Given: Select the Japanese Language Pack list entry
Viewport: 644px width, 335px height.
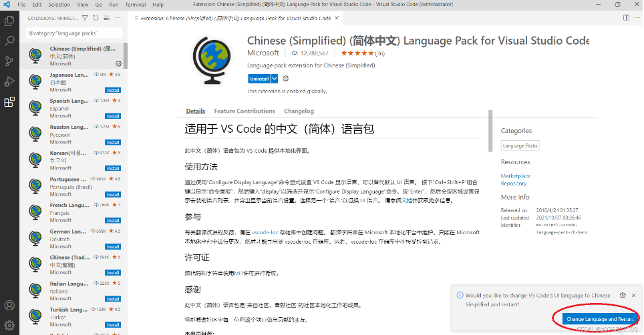Looking at the screenshot, I should coord(72,81).
